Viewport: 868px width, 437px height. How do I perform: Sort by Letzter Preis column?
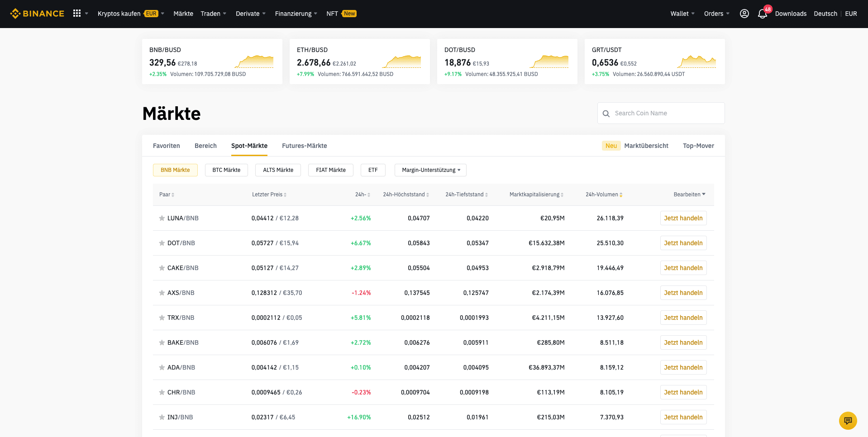click(269, 195)
